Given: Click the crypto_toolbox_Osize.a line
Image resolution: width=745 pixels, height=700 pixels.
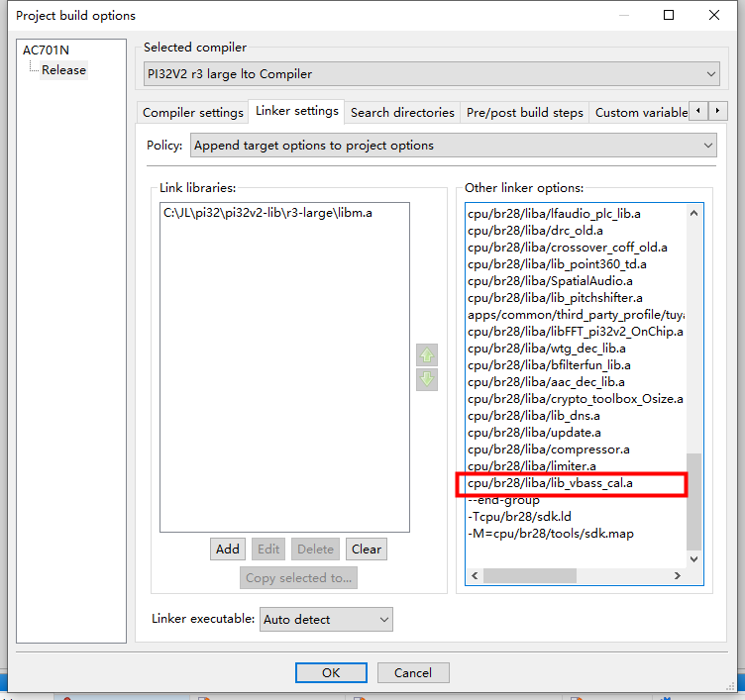Looking at the screenshot, I should pyautogui.click(x=576, y=399).
